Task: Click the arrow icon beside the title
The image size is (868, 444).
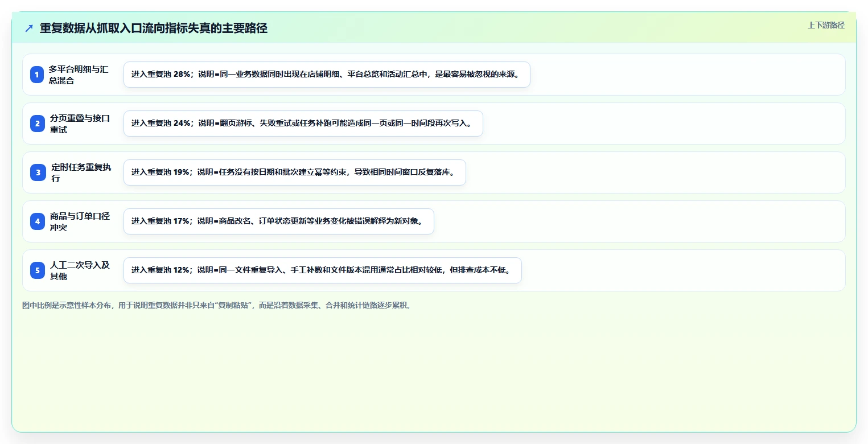Action: coord(29,28)
